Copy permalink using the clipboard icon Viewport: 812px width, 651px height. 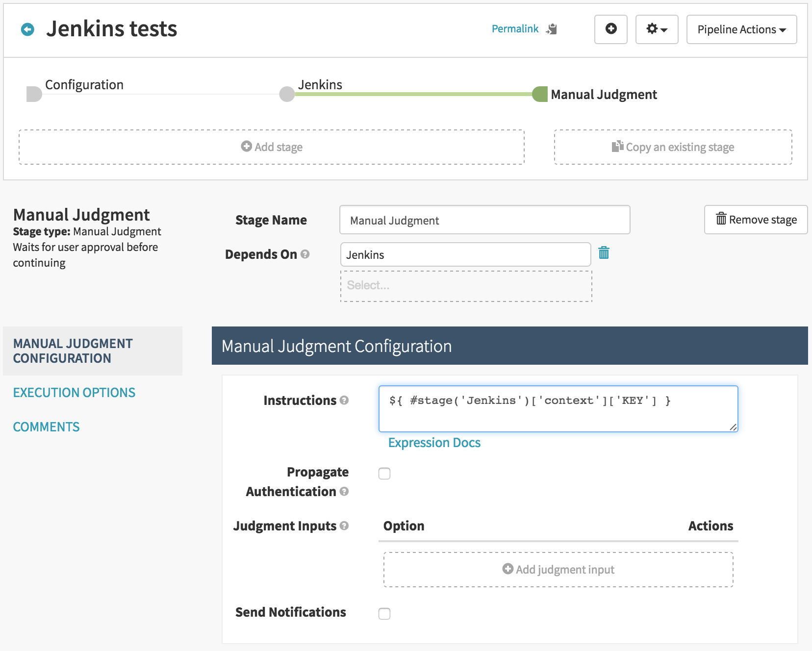point(552,29)
